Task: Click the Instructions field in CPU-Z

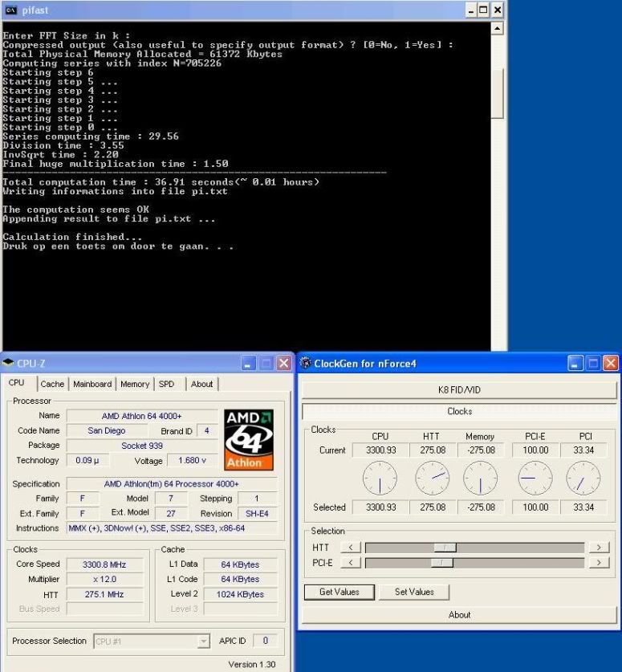Action: point(171,528)
